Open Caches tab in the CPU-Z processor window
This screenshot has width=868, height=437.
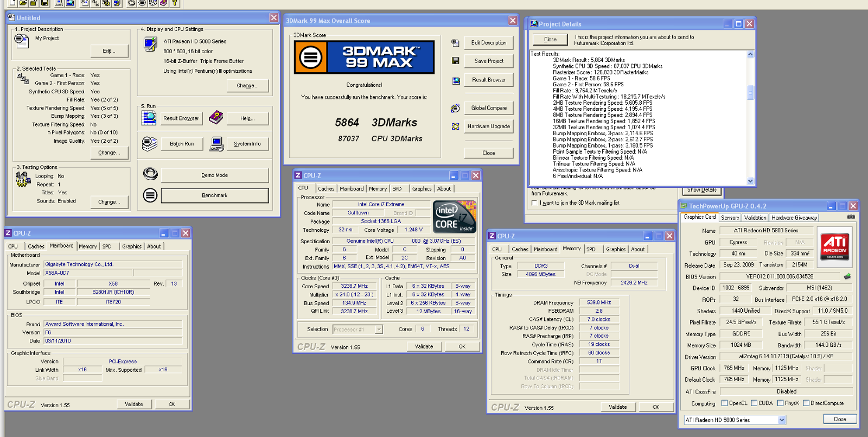[326, 189]
